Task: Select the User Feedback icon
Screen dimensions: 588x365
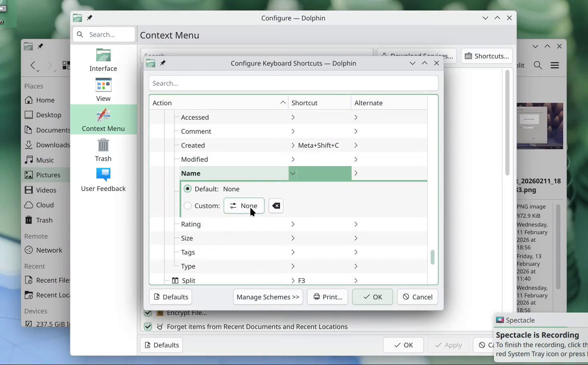Action: 103,174
